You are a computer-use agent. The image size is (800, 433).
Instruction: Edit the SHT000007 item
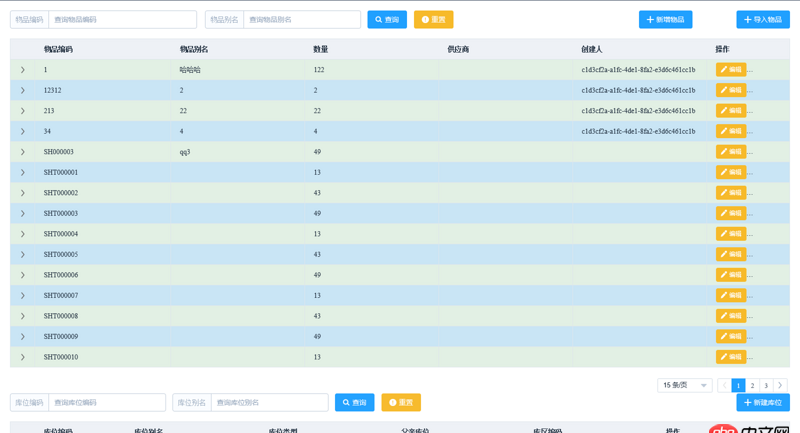click(x=731, y=295)
